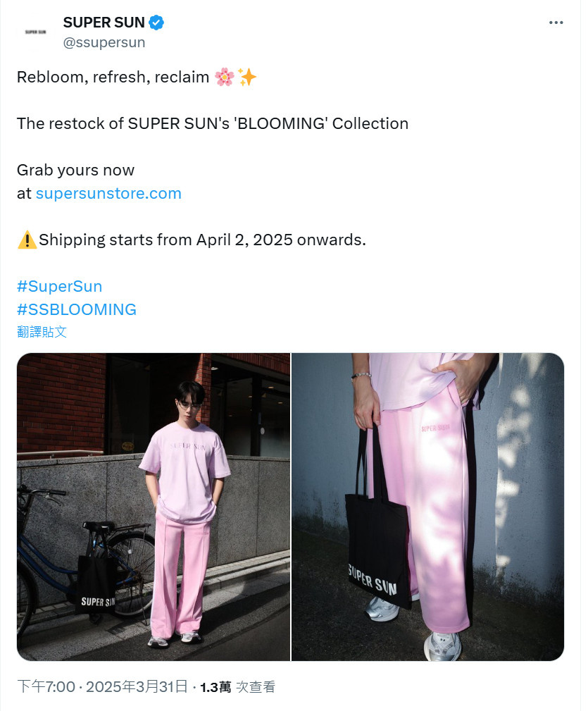
Task: Open the left photo of man in pink outfit
Action: click(154, 507)
